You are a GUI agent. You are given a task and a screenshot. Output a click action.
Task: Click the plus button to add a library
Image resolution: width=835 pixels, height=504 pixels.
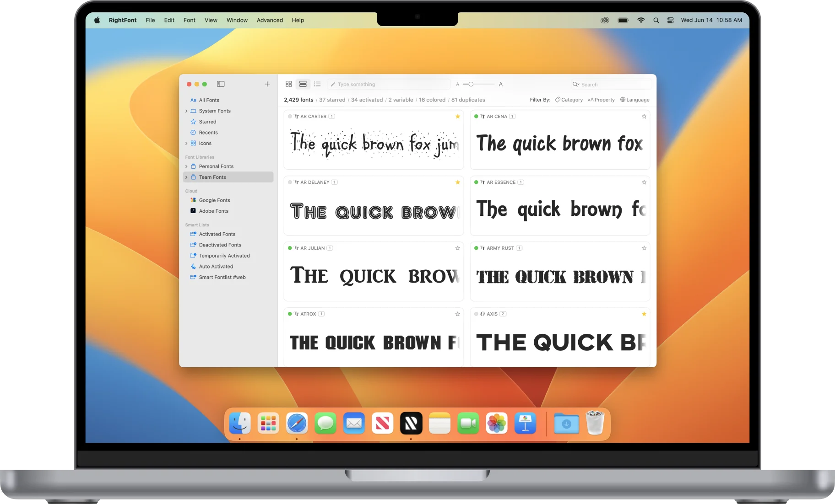tap(267, 84)
